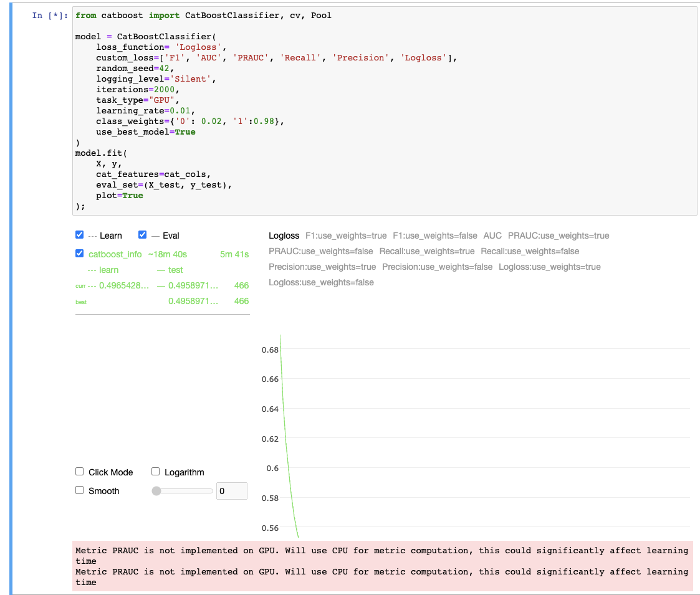View the PRAUC:use_weights=true metric
This screenshot has height=595, width=700.
558,236
